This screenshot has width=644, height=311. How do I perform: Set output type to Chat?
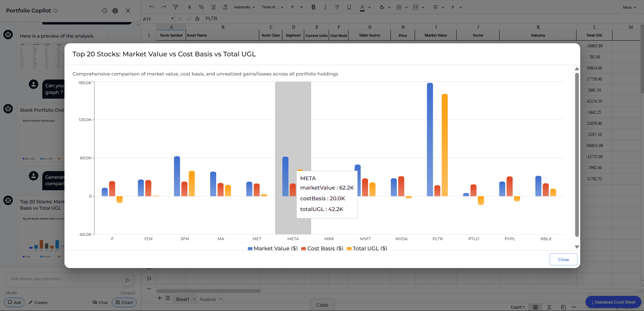pos(100,302)
